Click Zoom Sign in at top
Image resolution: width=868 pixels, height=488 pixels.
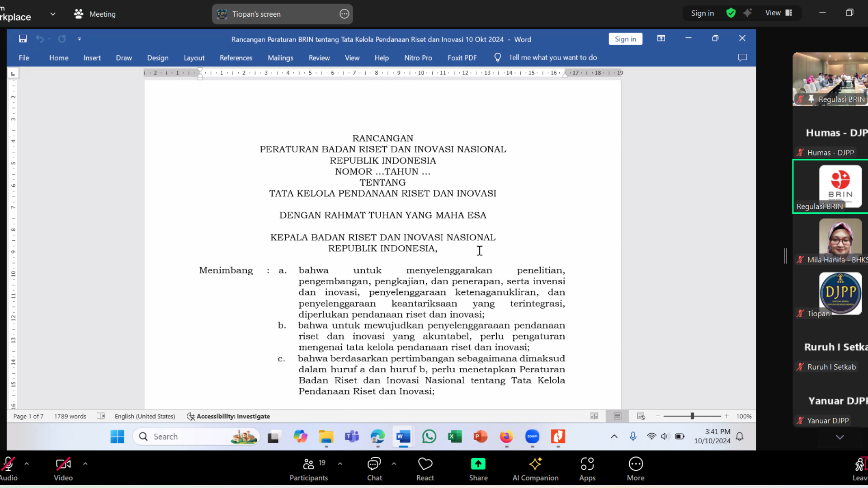tap(702, 13)
